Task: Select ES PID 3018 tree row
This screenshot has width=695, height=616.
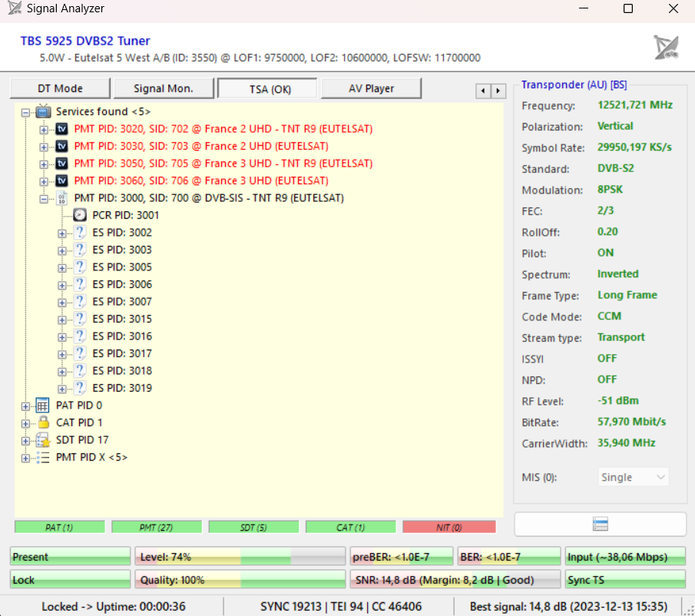Action: (122, 370)
